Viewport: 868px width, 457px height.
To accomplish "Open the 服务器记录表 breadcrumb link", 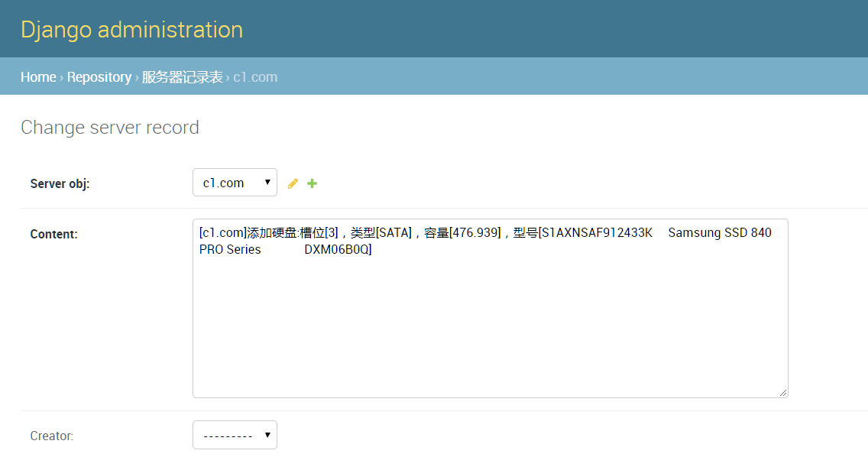I will pyautogui.click(x=182, y=77).
